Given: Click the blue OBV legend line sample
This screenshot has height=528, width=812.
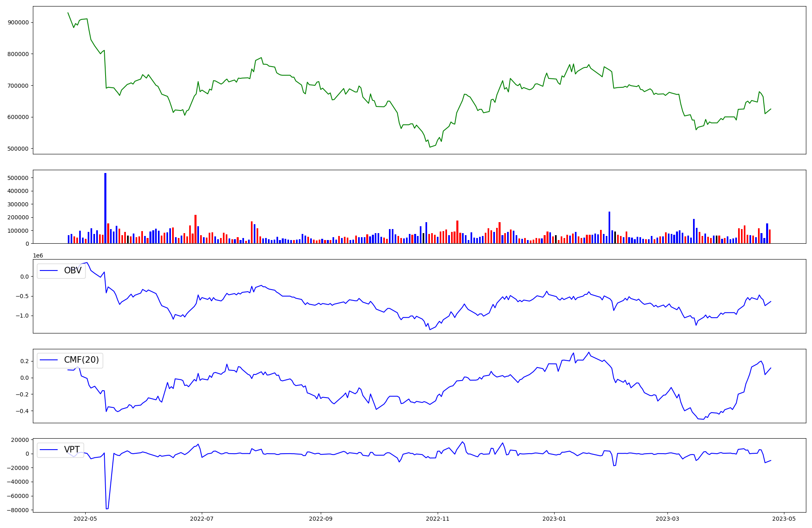Looking at the screenshot, I should 49,270.
